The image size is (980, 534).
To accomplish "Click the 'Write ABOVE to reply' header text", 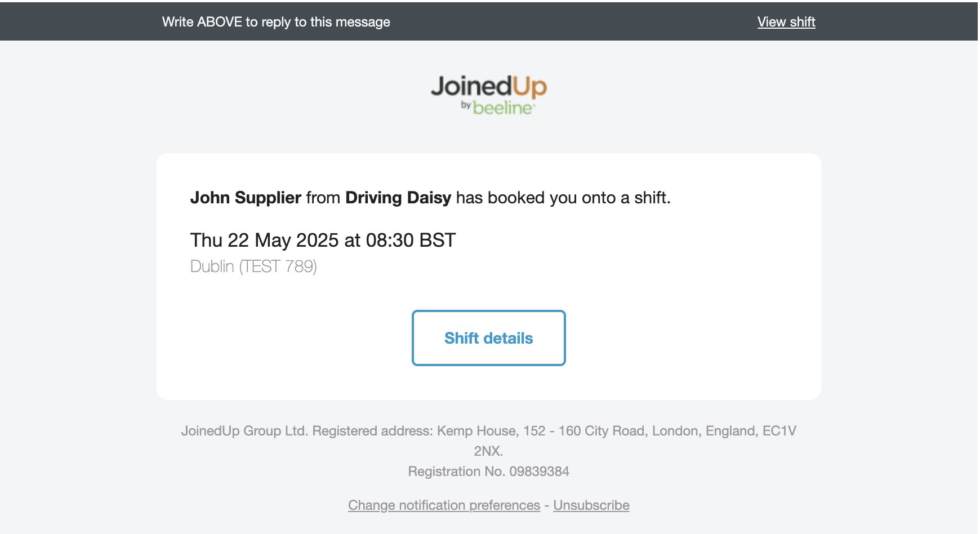I will point(276,22).
